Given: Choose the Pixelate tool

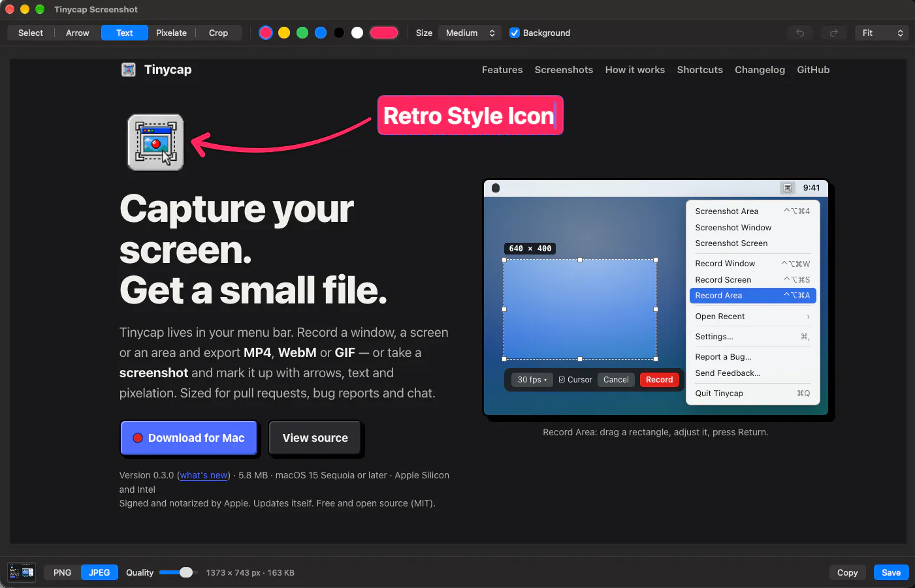Looking at the screenshot, I should [171, 33].
